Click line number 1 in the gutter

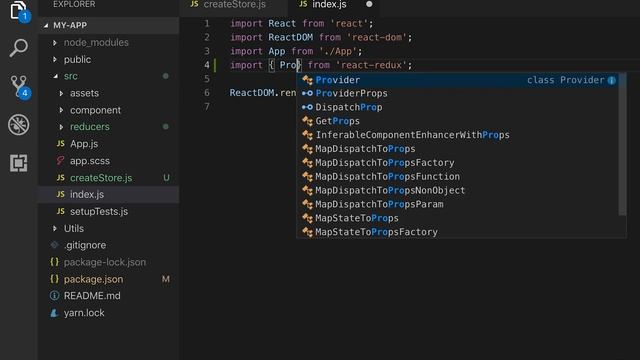coord(207,24)
